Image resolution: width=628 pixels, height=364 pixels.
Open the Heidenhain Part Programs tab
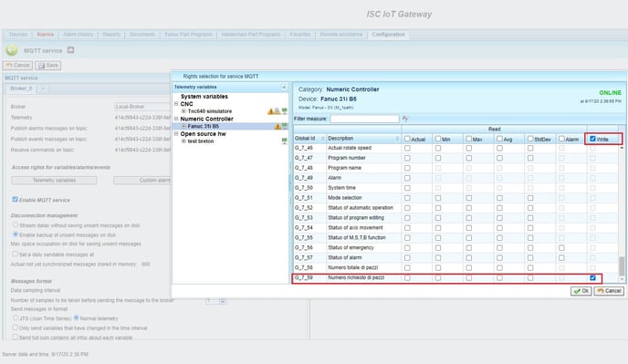251,35
